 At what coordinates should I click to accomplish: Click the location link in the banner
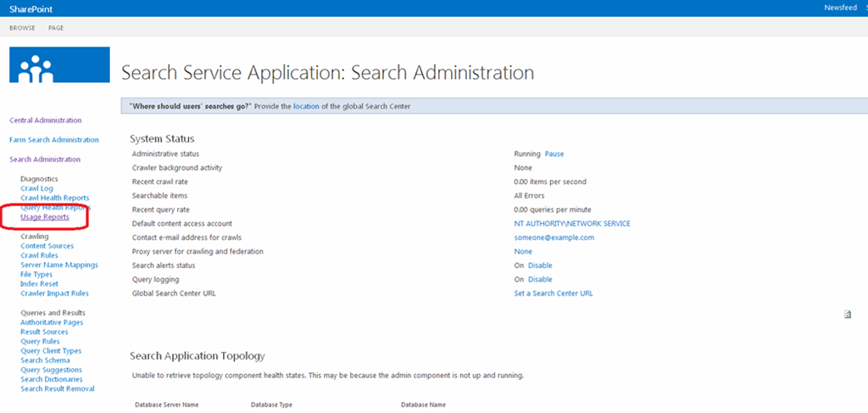click(x=306, y=106)
